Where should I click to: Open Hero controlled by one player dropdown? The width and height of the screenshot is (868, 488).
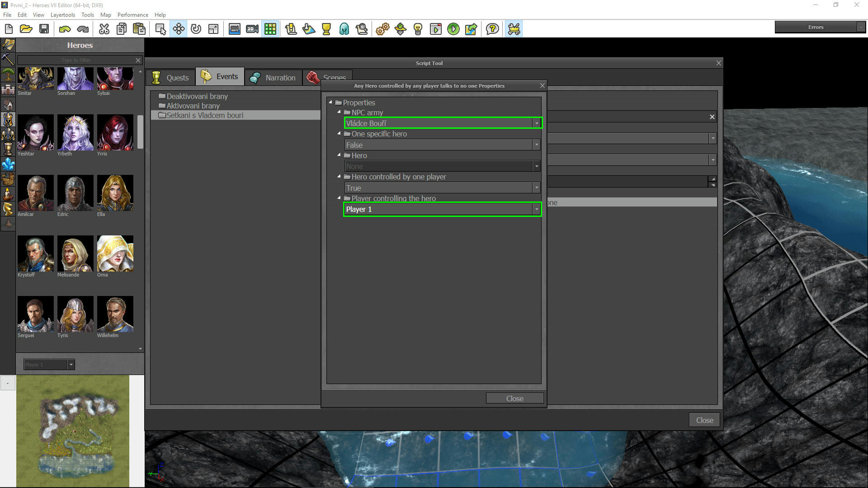pyautogui.click(x=443, y=188)
